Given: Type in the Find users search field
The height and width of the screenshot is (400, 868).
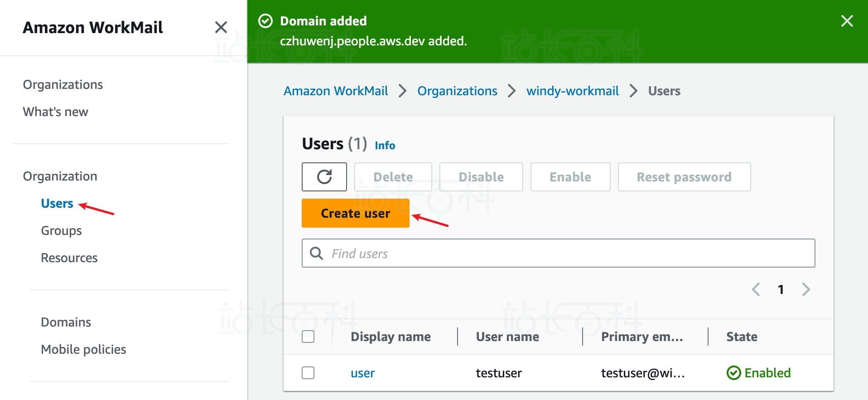Looking at the screenshot, I should coord(566,254).
